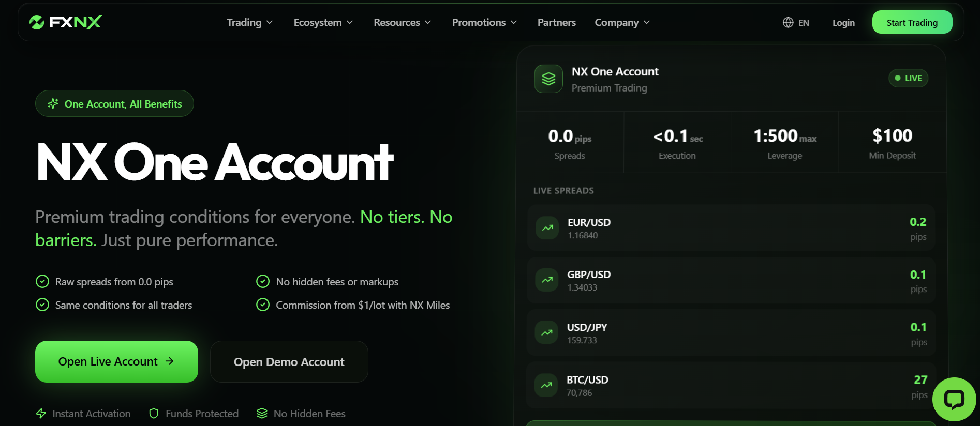Click the checkmark beside Raw spreads
This screenshot has width=980, height=426.
click(42, 281)
